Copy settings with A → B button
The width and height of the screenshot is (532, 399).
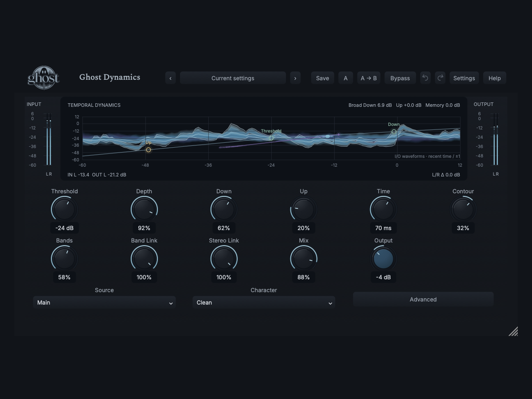point(369,78)
